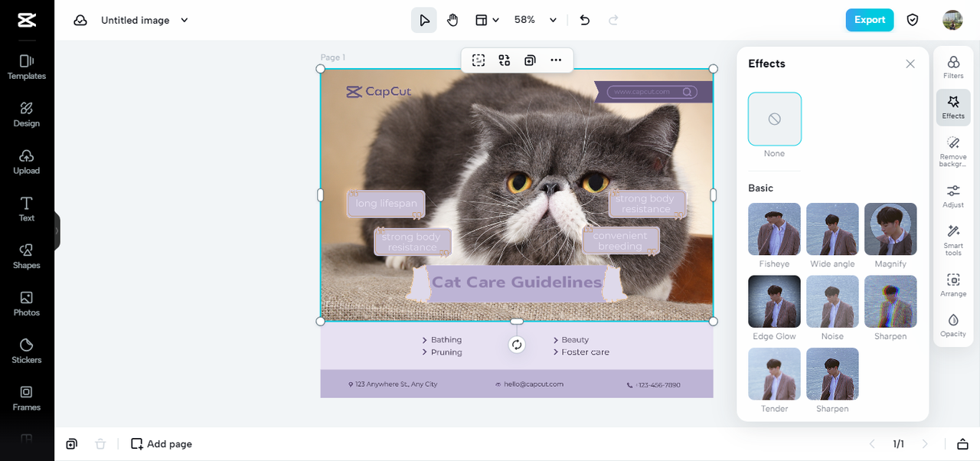Click the Export button
Viewport: 980px width, 461px height.
tap(870, 20)
